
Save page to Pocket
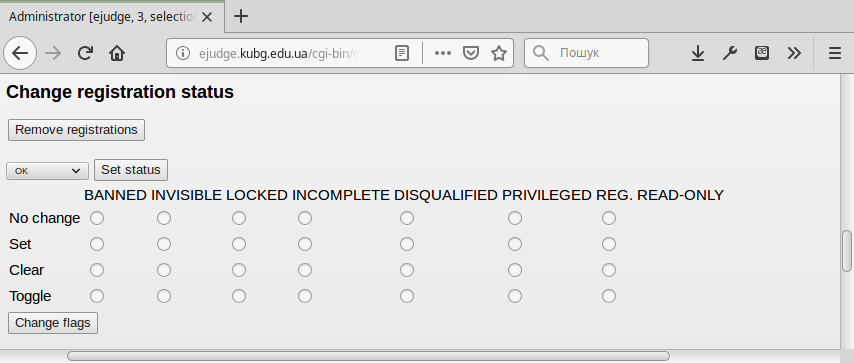coord(471,53)
